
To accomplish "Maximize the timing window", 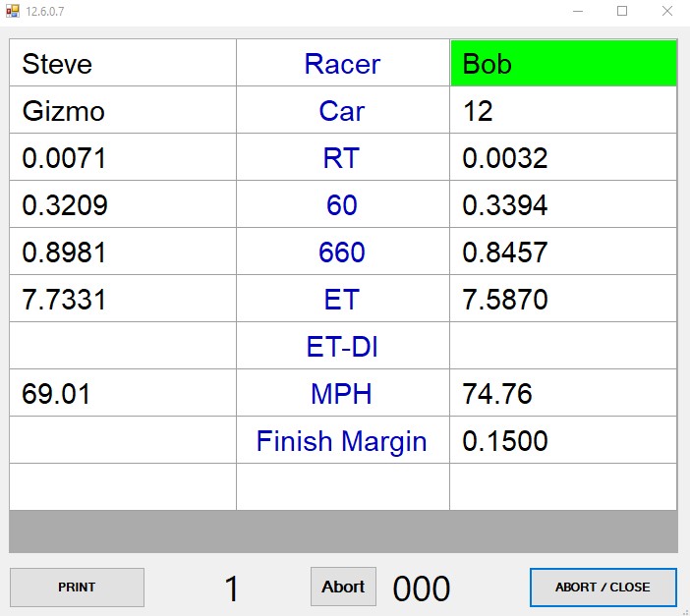I will [x=622, y=11].
